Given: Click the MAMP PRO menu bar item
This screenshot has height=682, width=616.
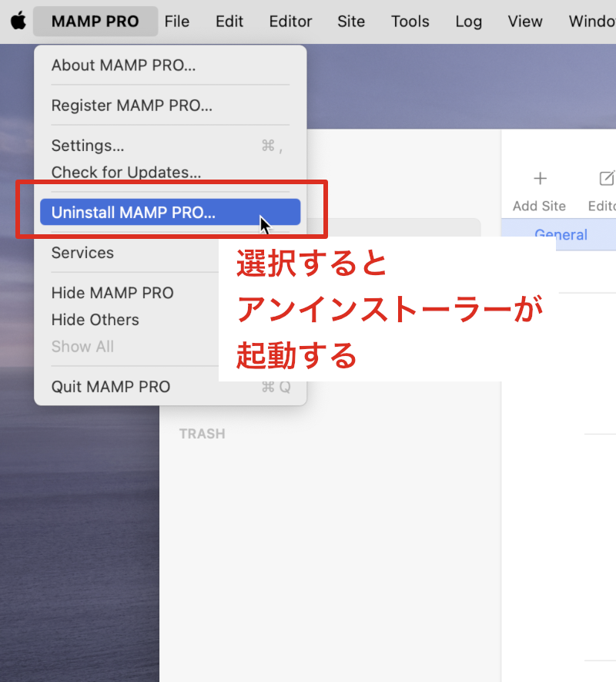Looking at the screenshot, I should point(95,22).
